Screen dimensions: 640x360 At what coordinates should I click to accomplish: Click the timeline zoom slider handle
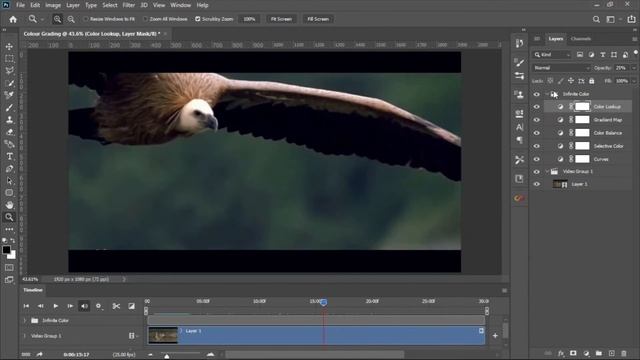pyautogui.click(x=167, y=356)
